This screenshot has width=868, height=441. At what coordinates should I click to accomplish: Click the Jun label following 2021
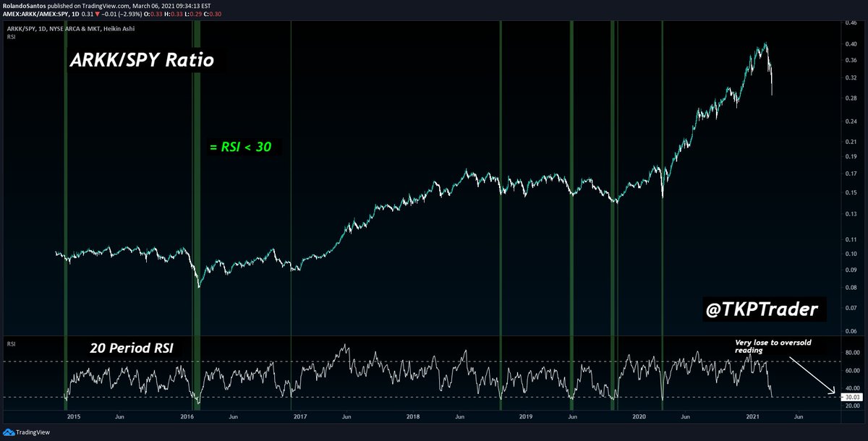coord(798,417)
